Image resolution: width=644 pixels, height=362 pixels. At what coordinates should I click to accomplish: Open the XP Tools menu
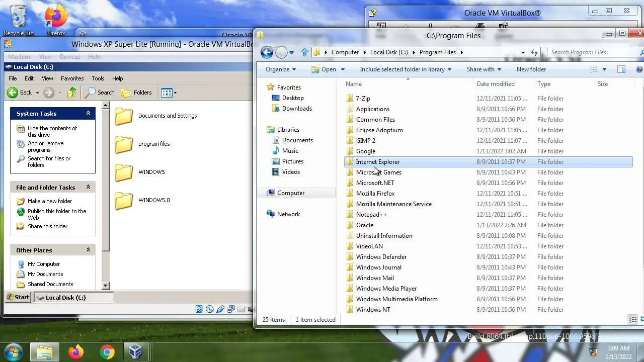pos(98,78)
